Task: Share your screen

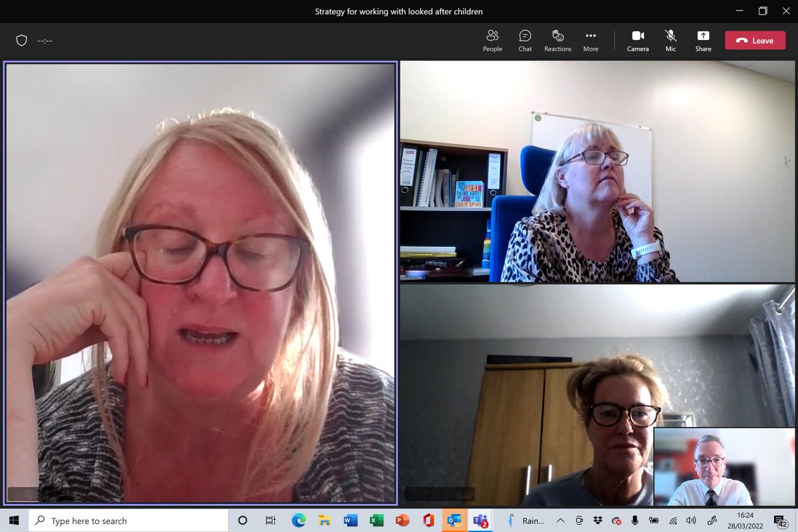Action: tap(703, 40)
